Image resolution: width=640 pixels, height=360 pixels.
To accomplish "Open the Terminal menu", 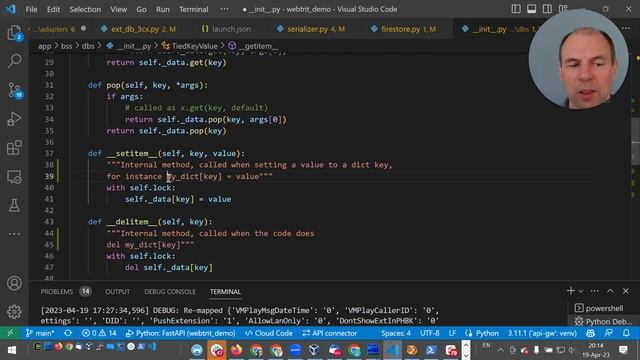I will pyautogui.click(x=193, y=9).
